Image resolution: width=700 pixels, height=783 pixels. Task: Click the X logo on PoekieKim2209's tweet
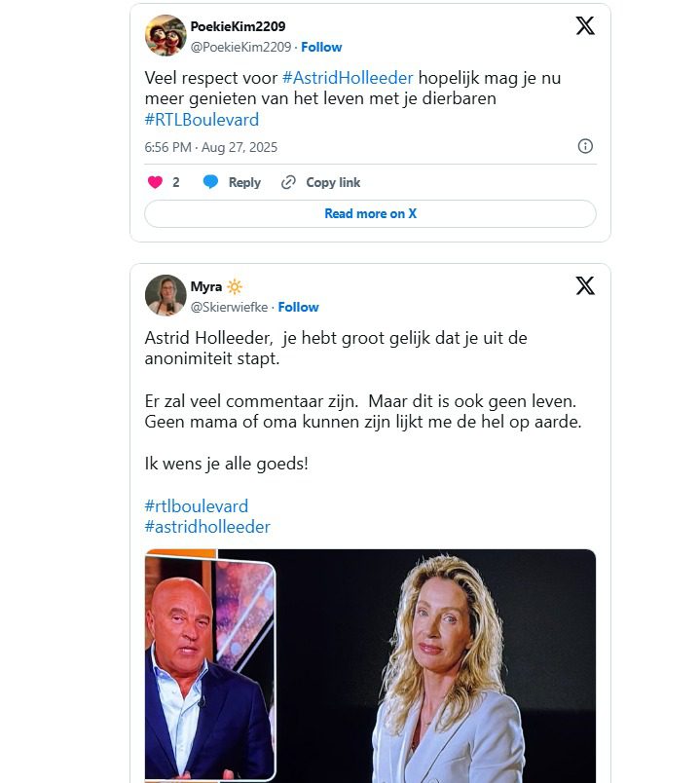coord(584,26)
